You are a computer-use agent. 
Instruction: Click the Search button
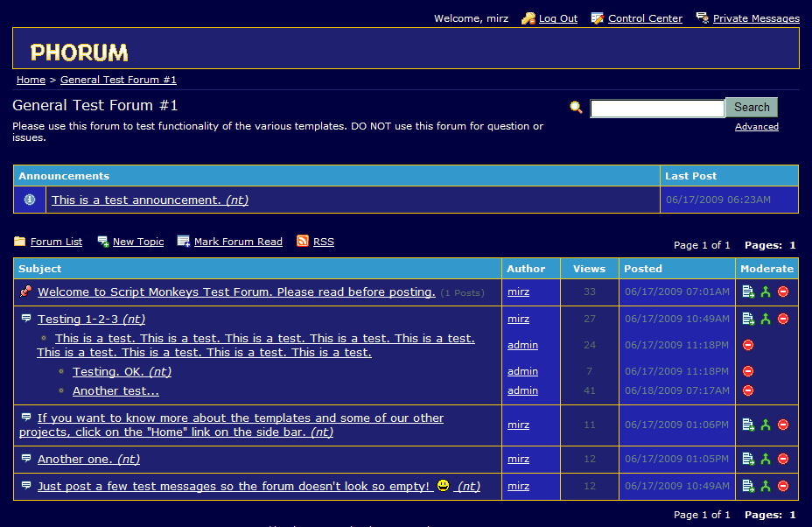pos(752,108)
